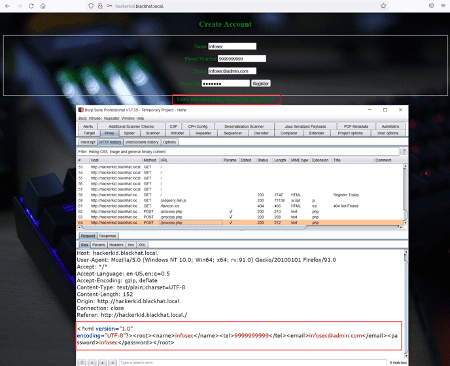This screenshot has height=366, width=450.
Task: Select the highlighted POST /process.php row
Action: pos(240,222)
